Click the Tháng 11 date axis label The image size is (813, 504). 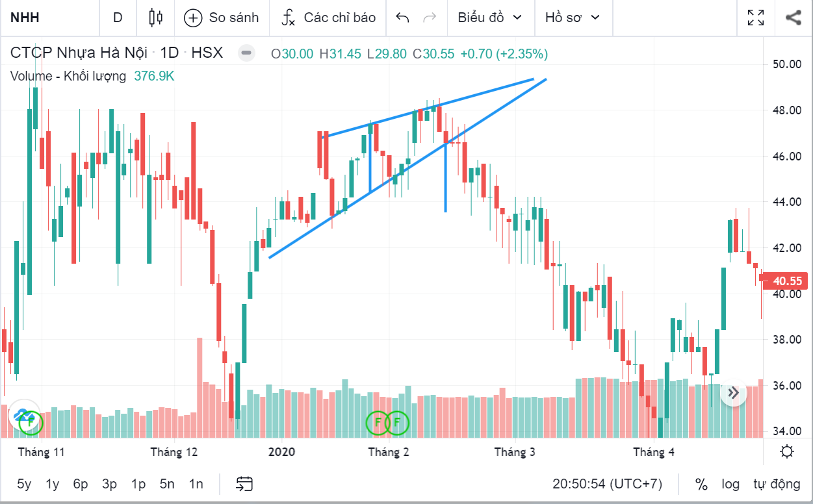[x=42, y=452]
